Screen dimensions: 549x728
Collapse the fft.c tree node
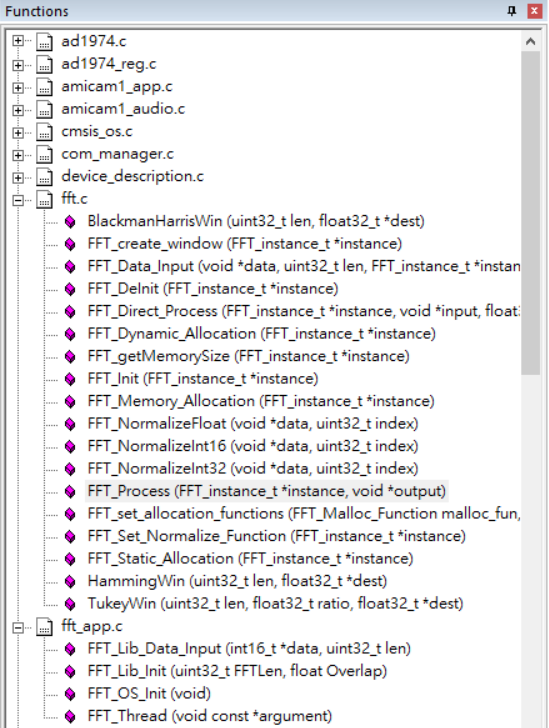click(18, 200)
